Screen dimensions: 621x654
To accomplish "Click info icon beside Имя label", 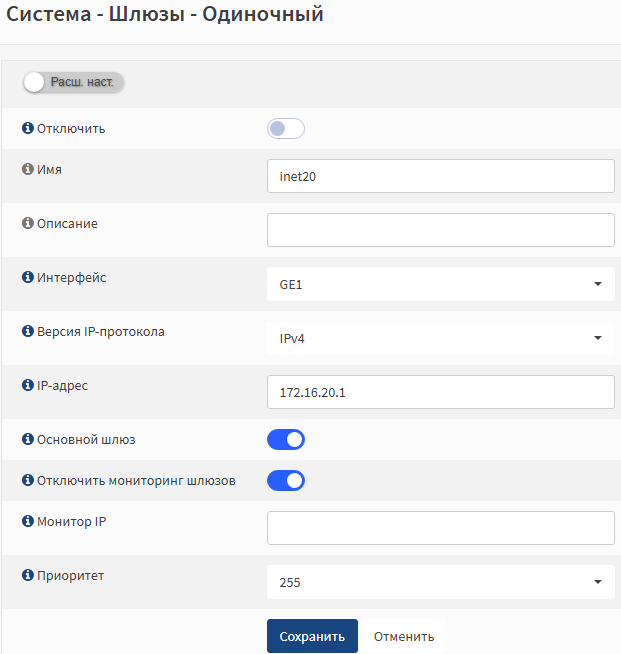I will point(28,169).
